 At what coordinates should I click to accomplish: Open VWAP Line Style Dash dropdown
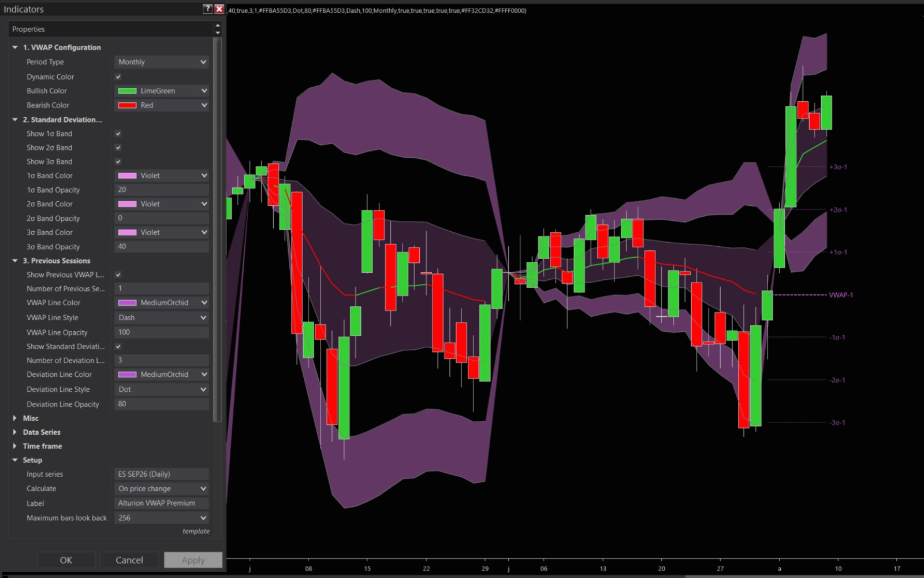coord(162,318)
